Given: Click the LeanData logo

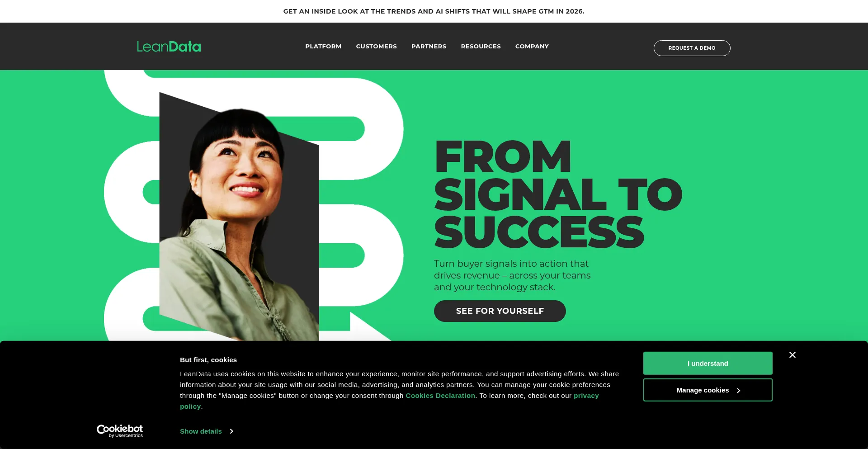Looking at the screenshot, I should click(x=169, y=47).
